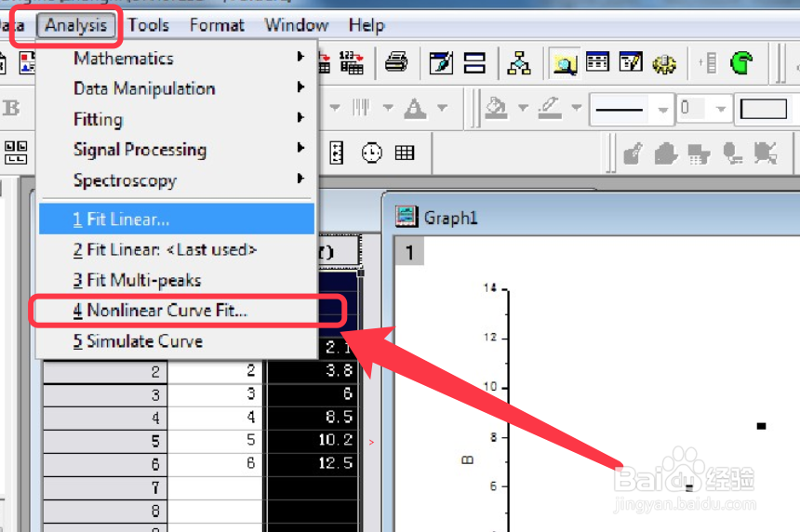This screenshot has width=800, height=532.
Task: Select worksheet row header 5
Action: 105,441
